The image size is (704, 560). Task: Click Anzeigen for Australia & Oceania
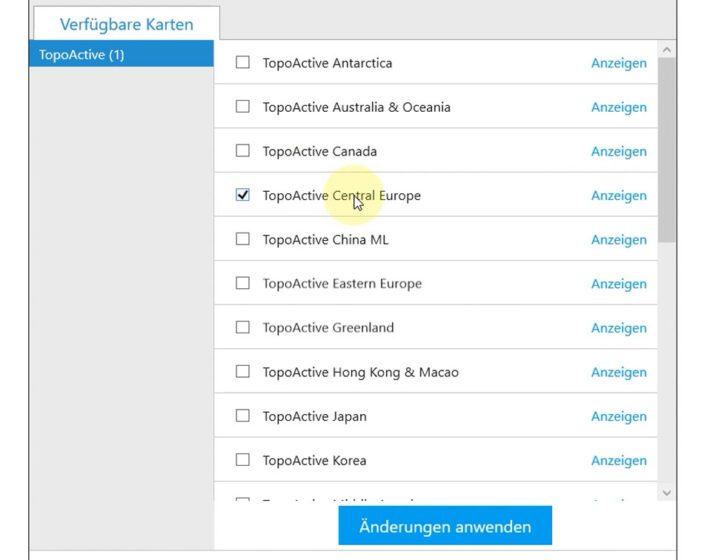619,107
